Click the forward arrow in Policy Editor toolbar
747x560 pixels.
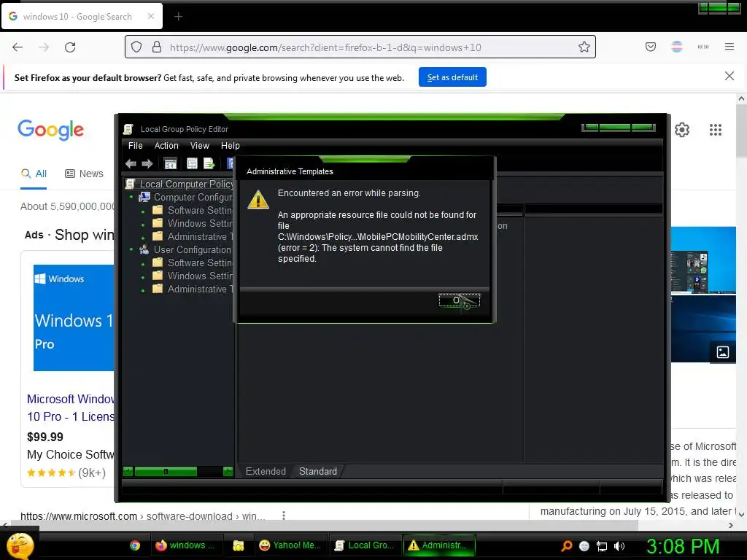[x=147, y=164]
